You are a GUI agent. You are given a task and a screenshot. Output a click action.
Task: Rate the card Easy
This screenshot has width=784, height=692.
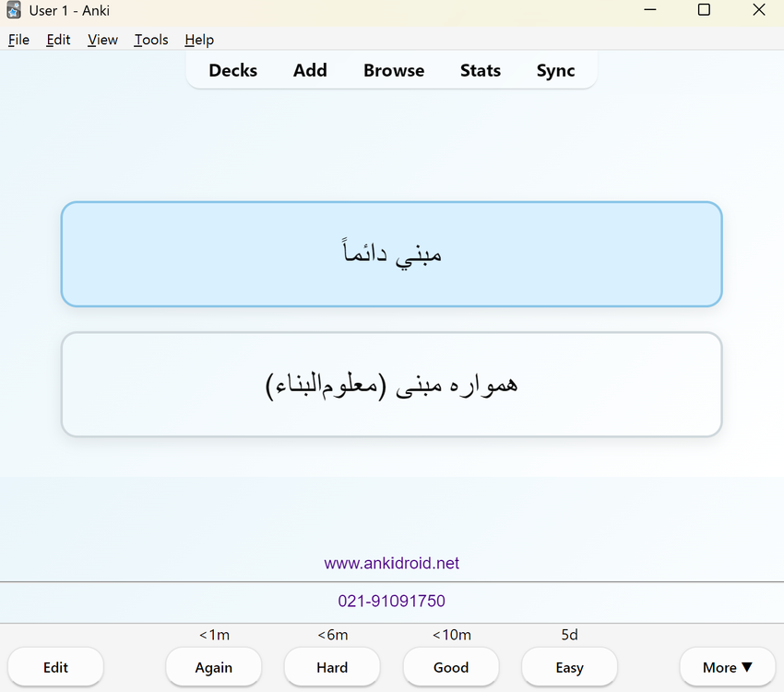[569, 667]
